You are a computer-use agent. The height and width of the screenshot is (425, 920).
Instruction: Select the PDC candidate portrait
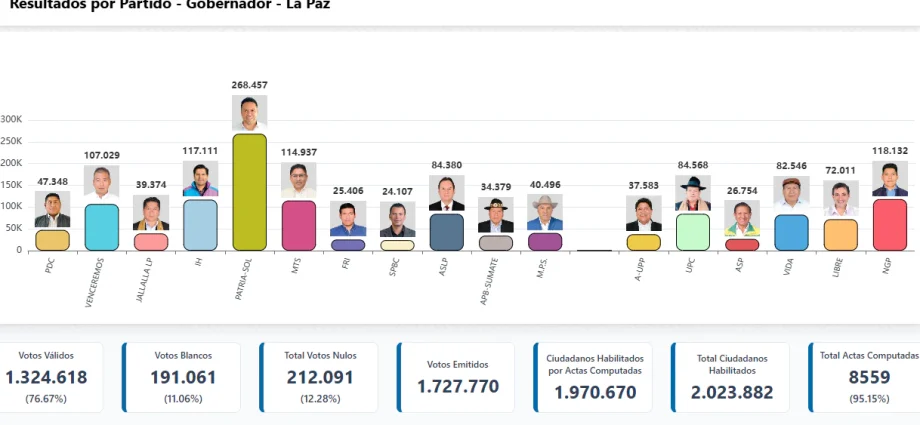click(x=52, y=210)
